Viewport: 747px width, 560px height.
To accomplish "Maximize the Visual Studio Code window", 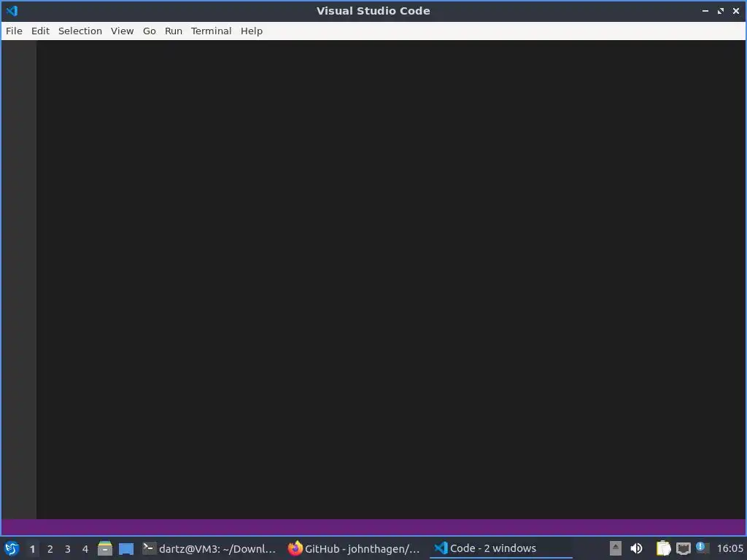I will (x=721, y=10).
